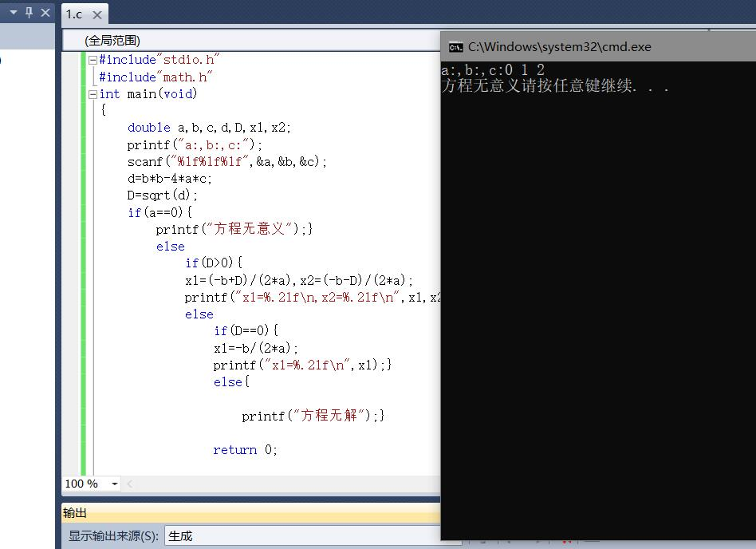Focus the C:\Windows\system32\cmd.exe title bar

point(598,47)
